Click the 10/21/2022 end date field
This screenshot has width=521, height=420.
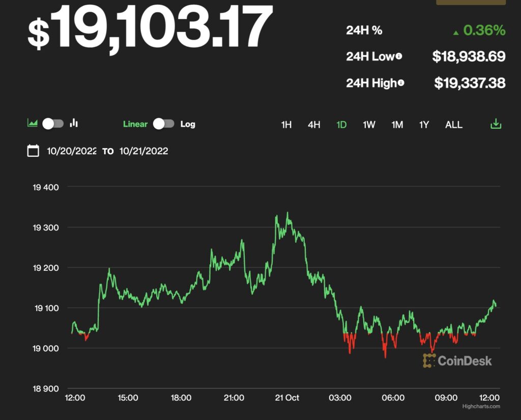[143, 151]
